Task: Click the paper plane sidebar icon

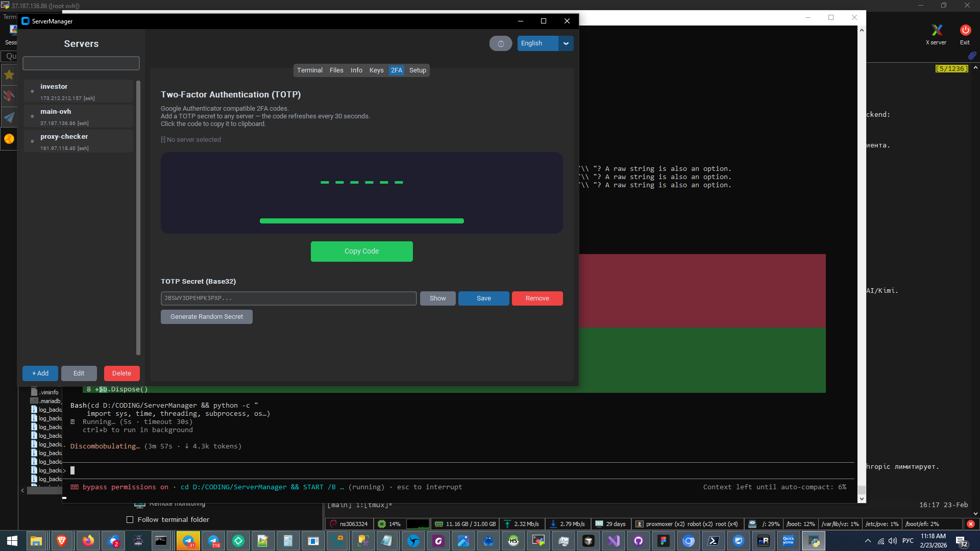Action: (x=9, y=117)
